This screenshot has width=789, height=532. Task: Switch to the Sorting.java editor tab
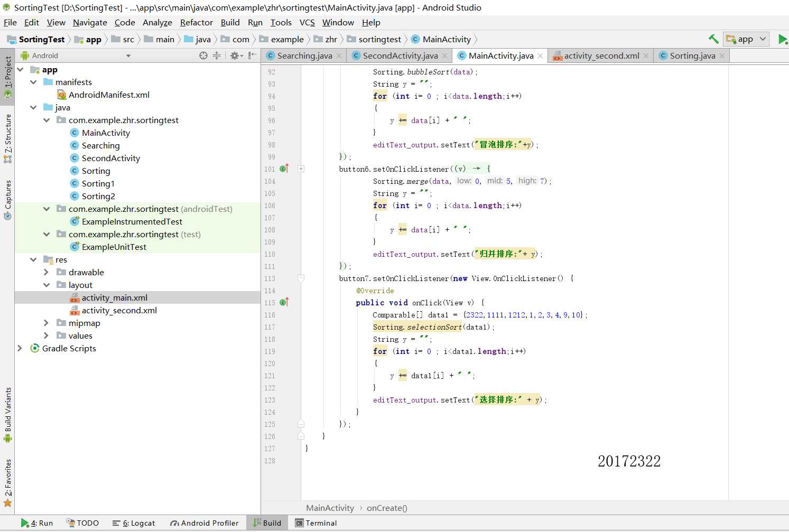[692, 56]
